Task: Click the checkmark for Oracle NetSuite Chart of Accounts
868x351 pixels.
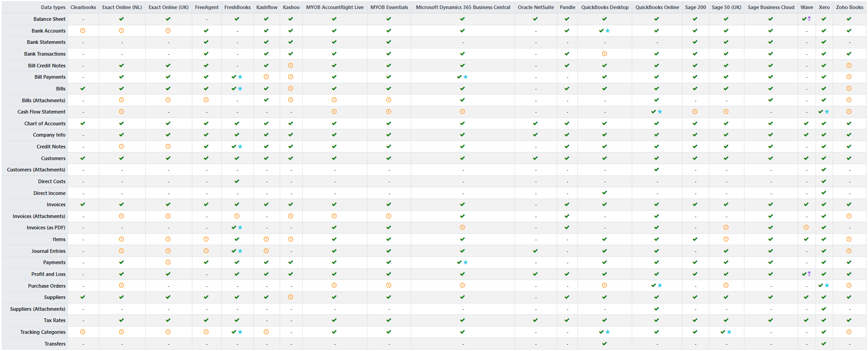Action: coord(535,123)
